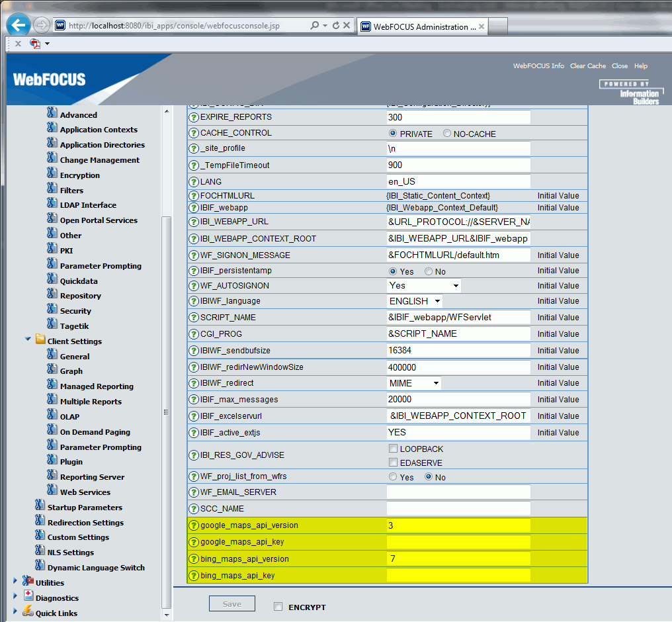
Task: Select PRIVATE for CACHE_CONTROL
Action: pyautogui.click(x=393, y=133)
